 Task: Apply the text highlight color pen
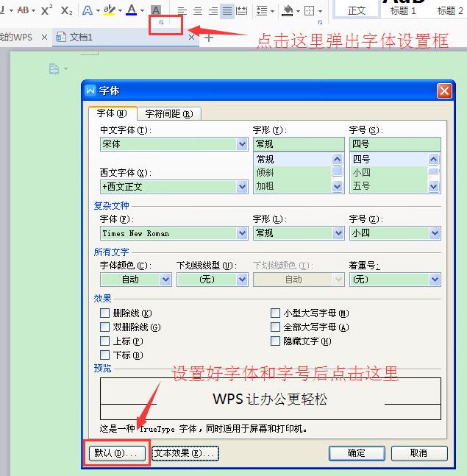[109, 10]
